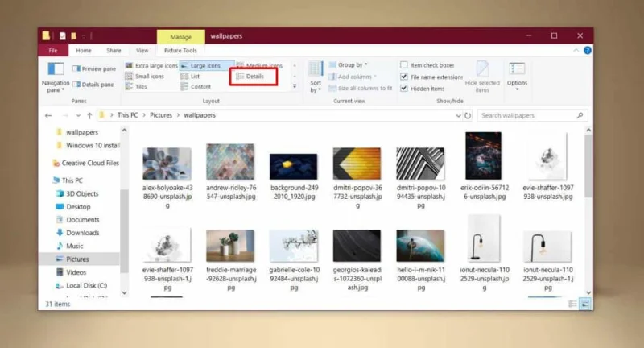
Task: Open Videos in the navigation pane
Action: (71, 272)
